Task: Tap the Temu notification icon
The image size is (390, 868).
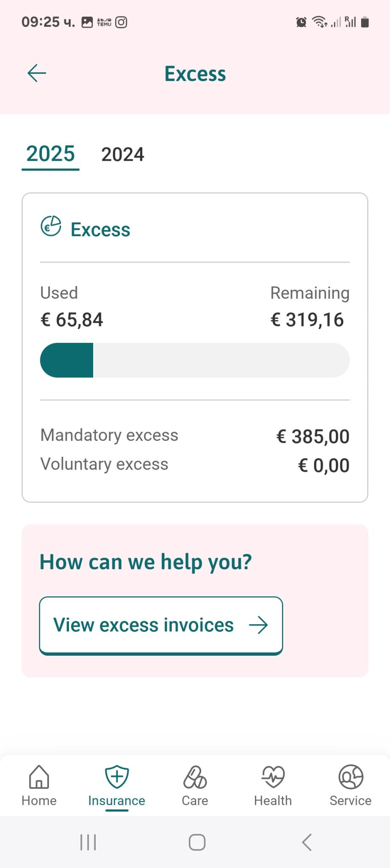Action: (104, 22)
